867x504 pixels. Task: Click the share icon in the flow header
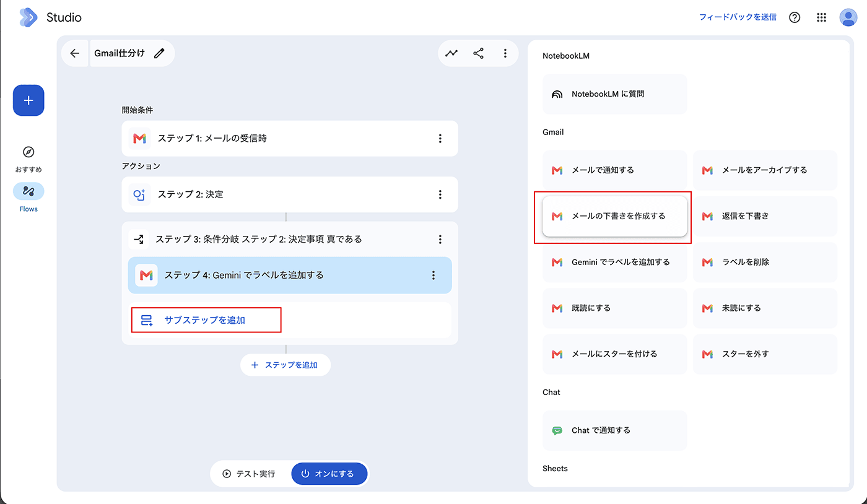(479, 53)
